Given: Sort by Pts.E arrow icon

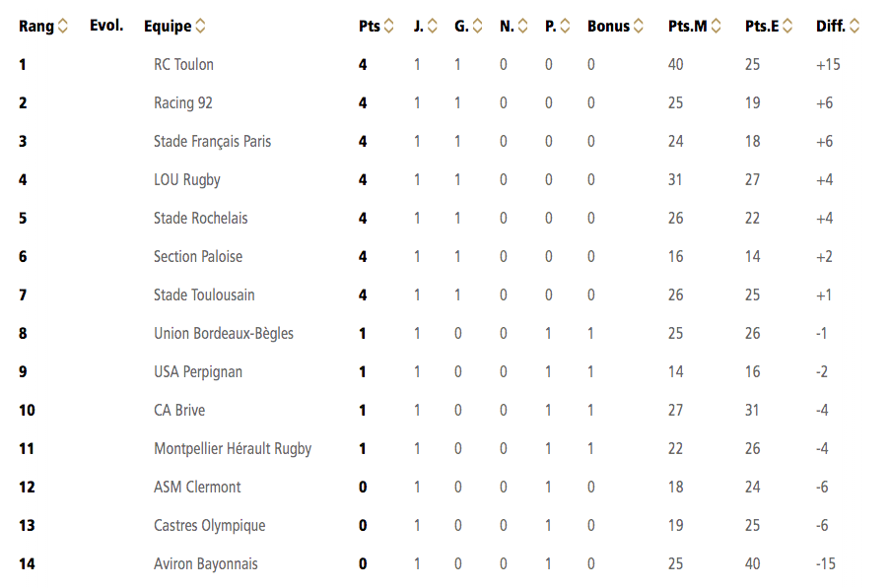Looking at the screenshot, I should point(787,26).
